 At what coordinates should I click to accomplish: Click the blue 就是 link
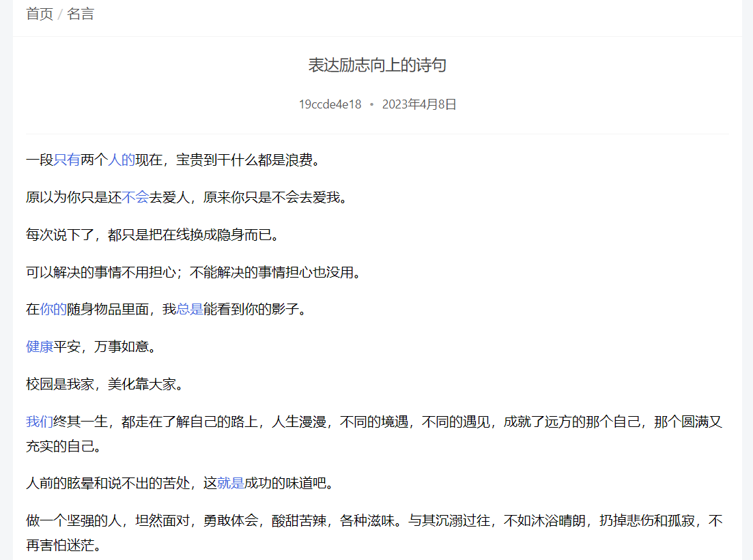pos(231,483)
